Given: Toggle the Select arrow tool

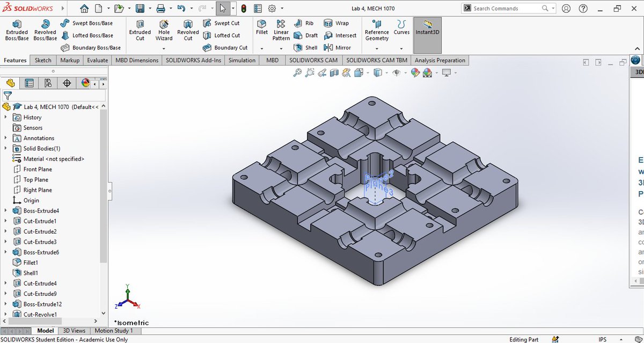Looking at the screenshot, I should click(223, 9).
